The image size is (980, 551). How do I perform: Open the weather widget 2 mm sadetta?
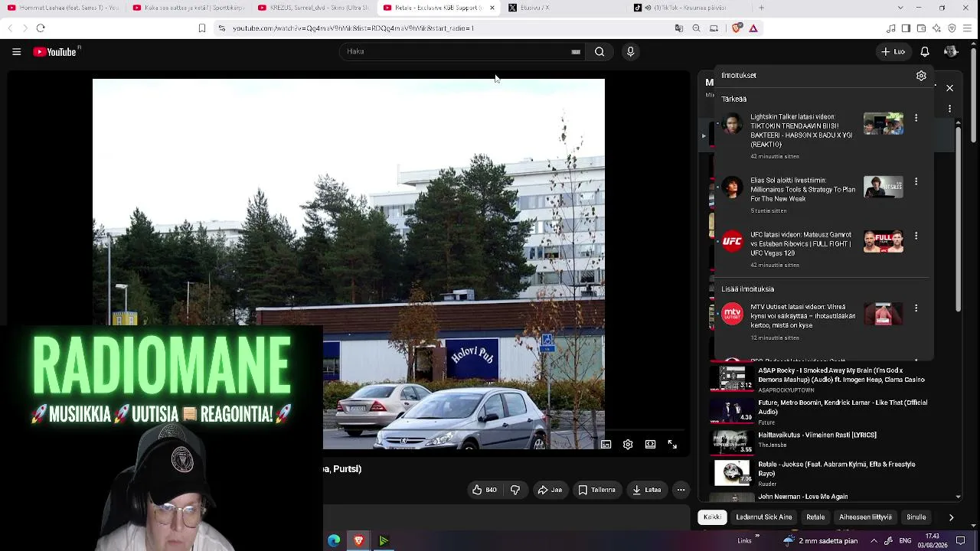point(820,541)
